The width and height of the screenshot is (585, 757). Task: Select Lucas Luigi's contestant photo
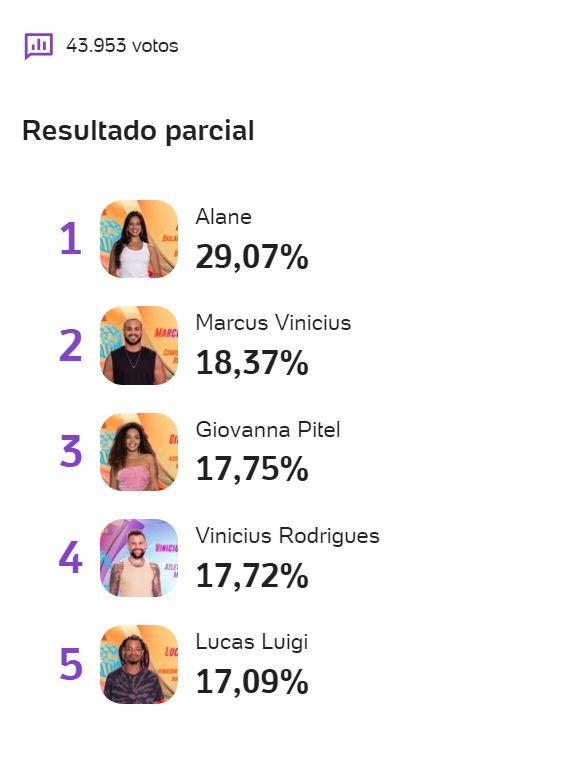(x=139, y=664)
